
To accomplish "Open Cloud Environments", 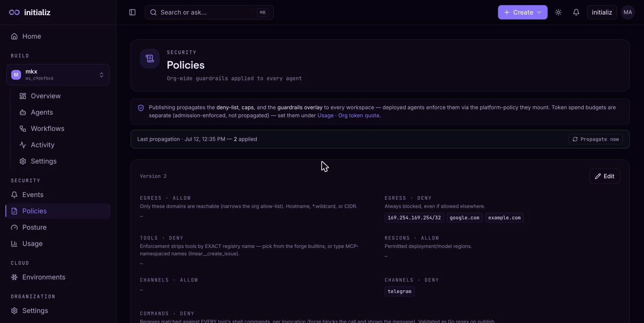I will pyautogui.click(x=58, y=277).
